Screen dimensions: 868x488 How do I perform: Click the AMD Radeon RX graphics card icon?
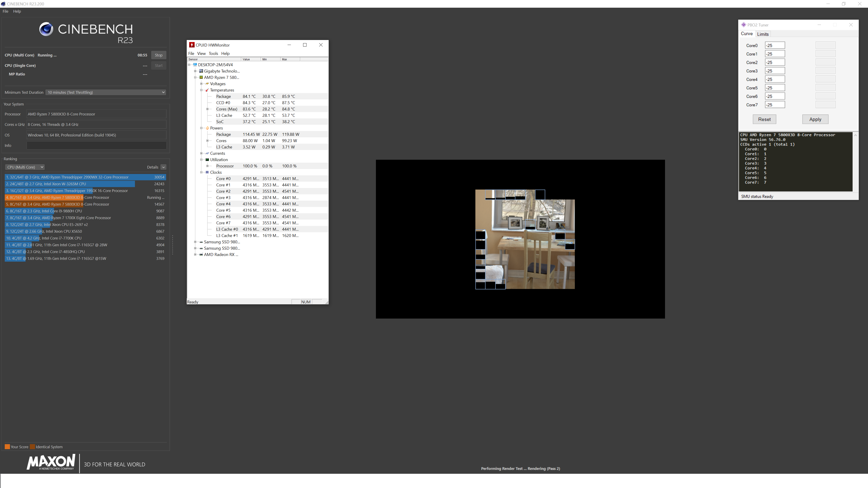(x=201, y=255)
